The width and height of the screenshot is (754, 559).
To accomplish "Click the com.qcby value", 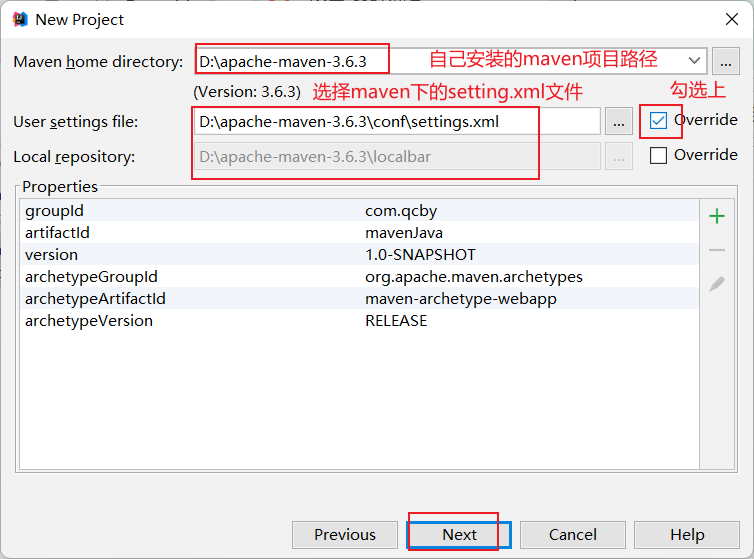I will pos(401,211).
